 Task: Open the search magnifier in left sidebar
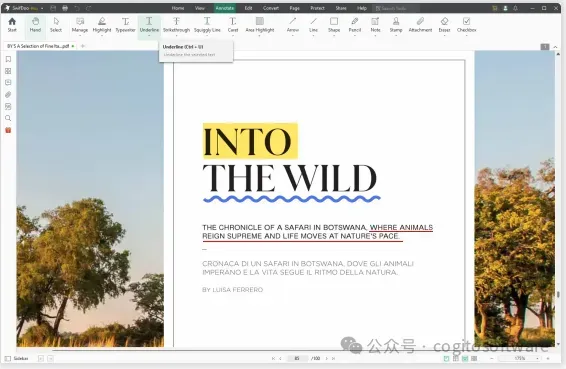click(8, 118)
